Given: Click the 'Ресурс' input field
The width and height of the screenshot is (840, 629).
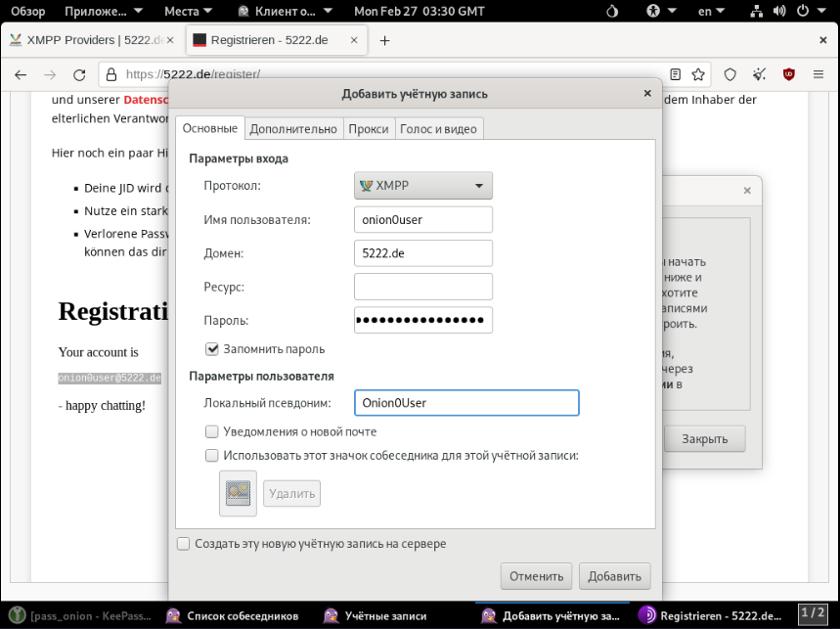Looking at the screenshot, I should click(x=422, y=287).
